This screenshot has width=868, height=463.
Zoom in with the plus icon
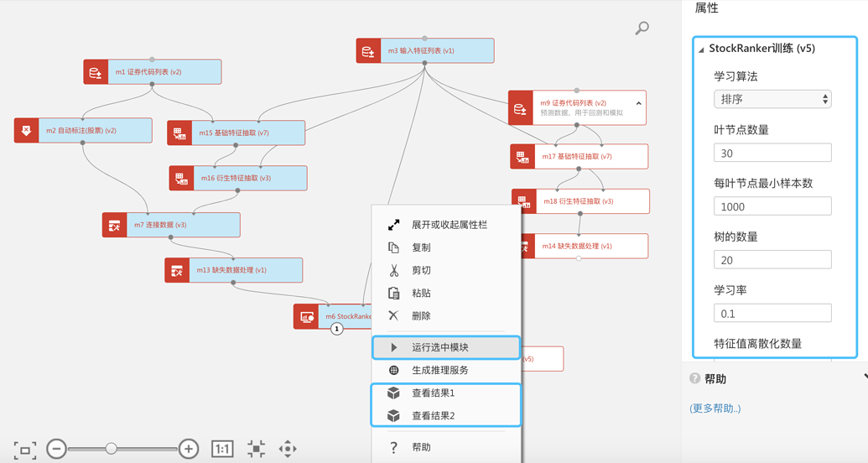point(189,449)
